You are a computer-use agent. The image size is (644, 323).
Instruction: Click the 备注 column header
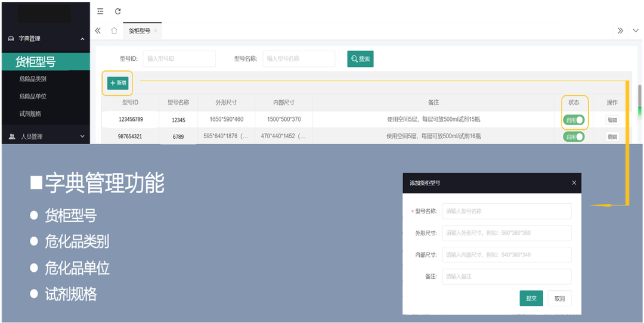(433, 102)
